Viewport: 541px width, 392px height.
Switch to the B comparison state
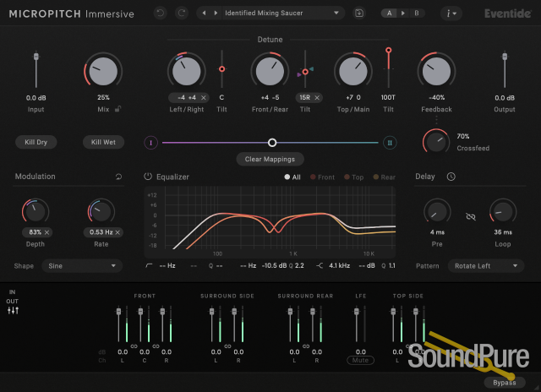coord(415,13)
